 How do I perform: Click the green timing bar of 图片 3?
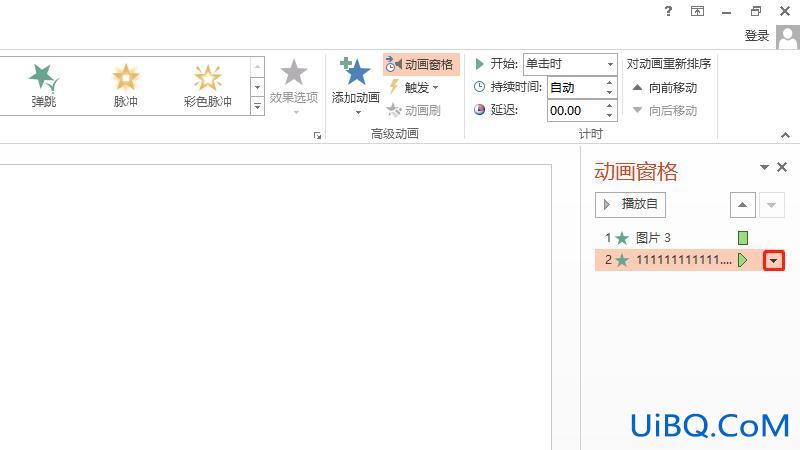[x=743, y=238]
